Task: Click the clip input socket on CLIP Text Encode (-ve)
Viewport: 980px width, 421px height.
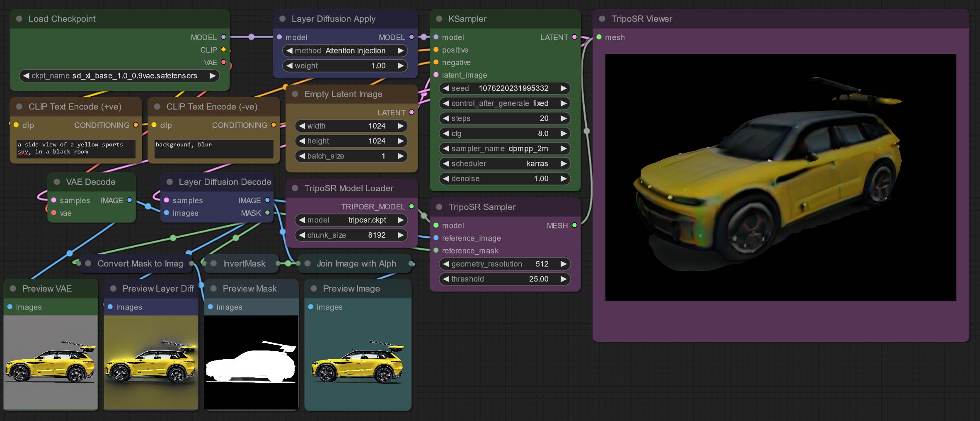Action: (x=154, y=125)
